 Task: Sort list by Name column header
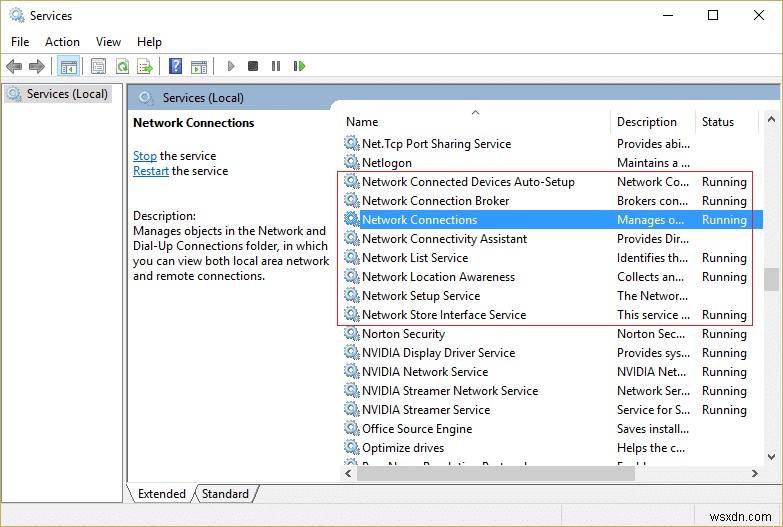362,122
